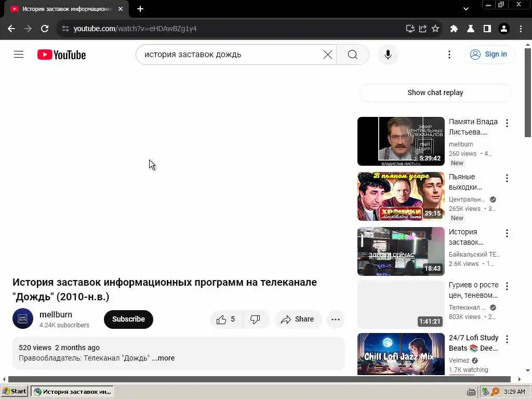The width and height of the screenshot is (532, 399).
Task: Open the YouTube hamburger guide menu
Action: 19,54
